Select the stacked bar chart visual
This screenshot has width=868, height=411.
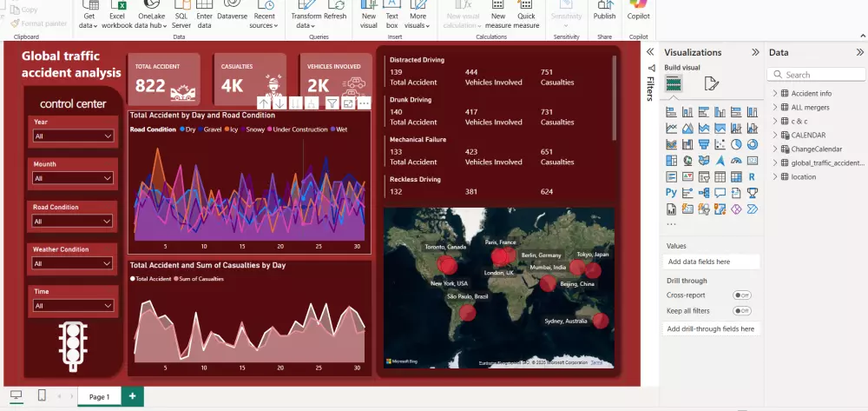[671, 112]
